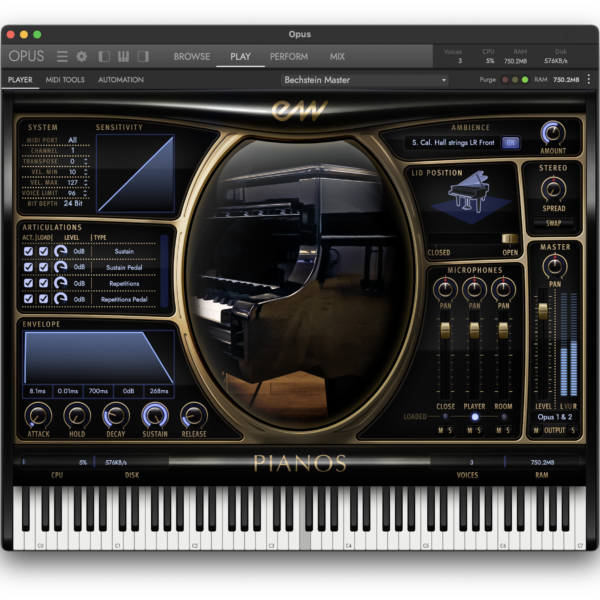Toggle the Player microphone loaded indicator
This screenshot has height=600, width=600.
[x=475, y=417]
